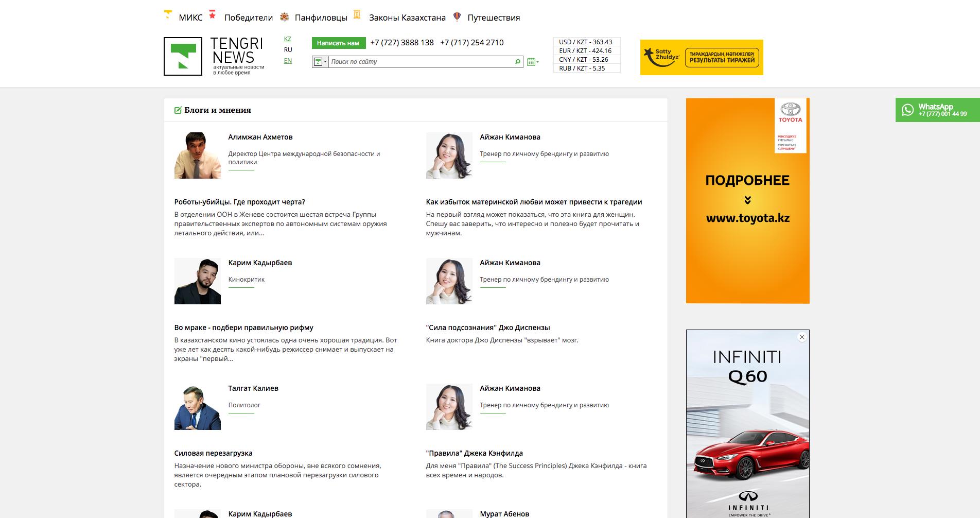Click Айжан Киманова's photo above Сила подсознания article
Image resolution: width=980 pixels, height=518 pixels.
[x=449, y=281]
